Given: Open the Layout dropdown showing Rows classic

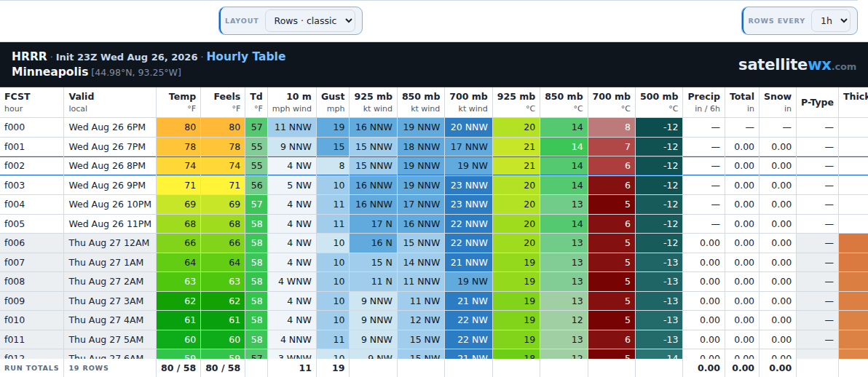Looking at the screenshot, I should 310,21.
